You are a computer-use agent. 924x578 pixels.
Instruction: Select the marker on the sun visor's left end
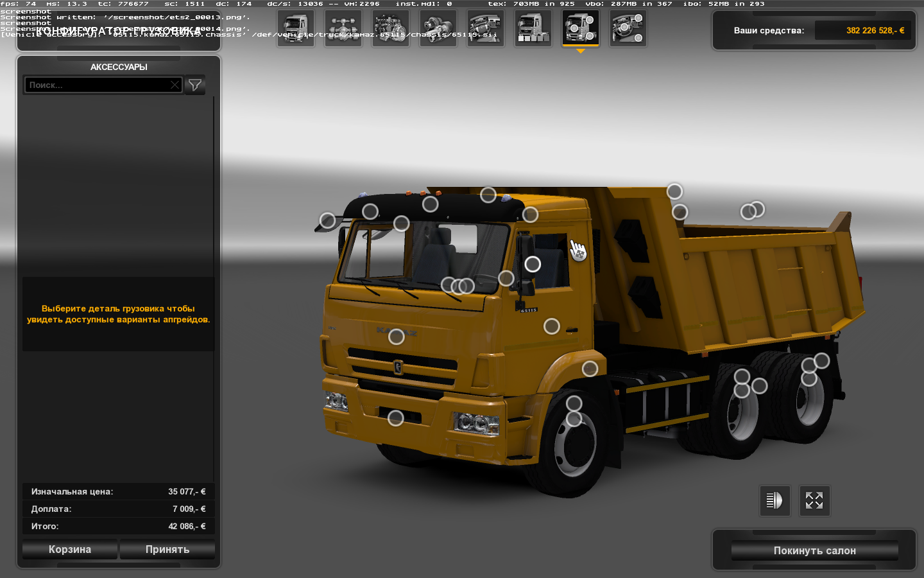click(x=370, y=211)
